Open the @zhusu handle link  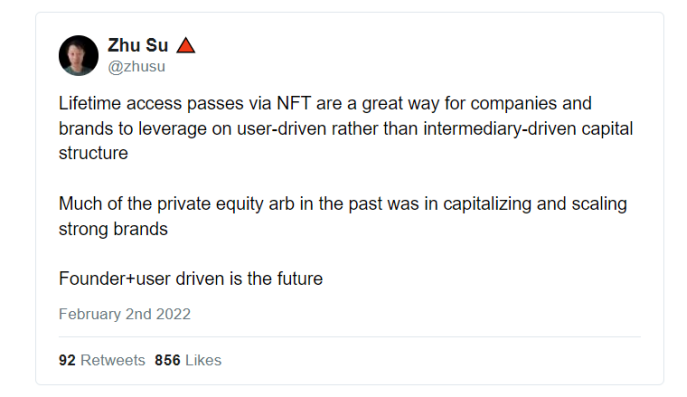click(137, 67)
